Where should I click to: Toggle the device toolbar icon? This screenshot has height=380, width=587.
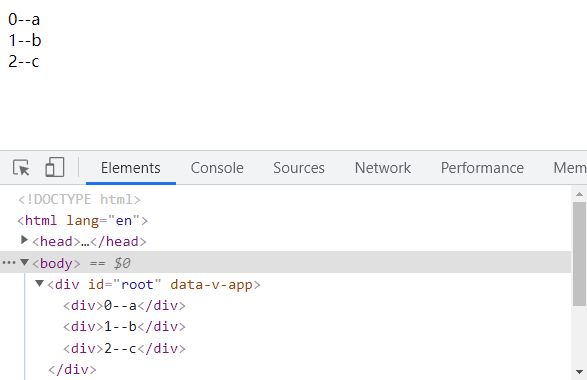coord(55,167)
